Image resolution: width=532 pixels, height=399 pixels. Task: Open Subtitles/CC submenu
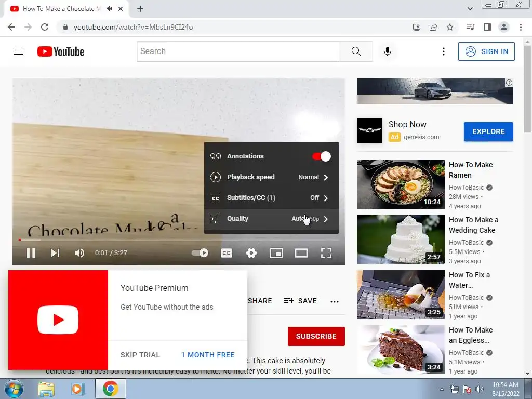[x=271, y=198]
